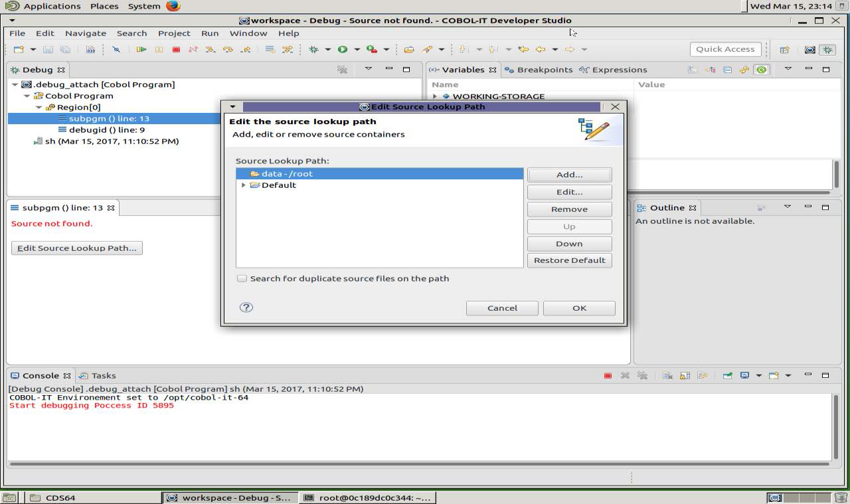Viewport: 850px width, 504px height.
Task: Click the Debug bug icon in the toolbar
Action: tap(313, 49)
